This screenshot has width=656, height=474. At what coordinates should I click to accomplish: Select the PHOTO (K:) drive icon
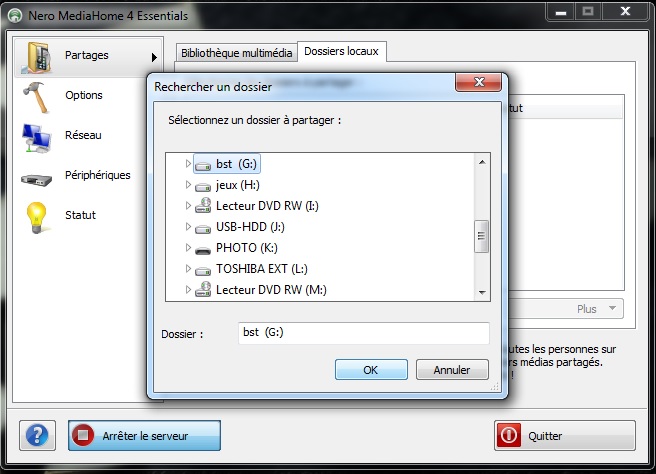[203, 250]
